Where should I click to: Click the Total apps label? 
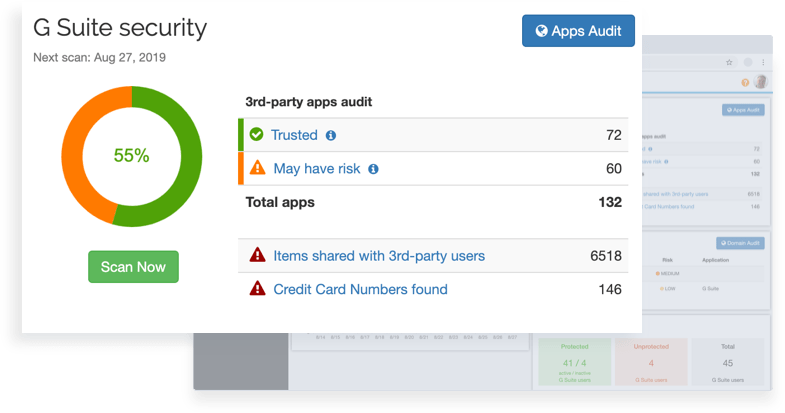[280, 202]
